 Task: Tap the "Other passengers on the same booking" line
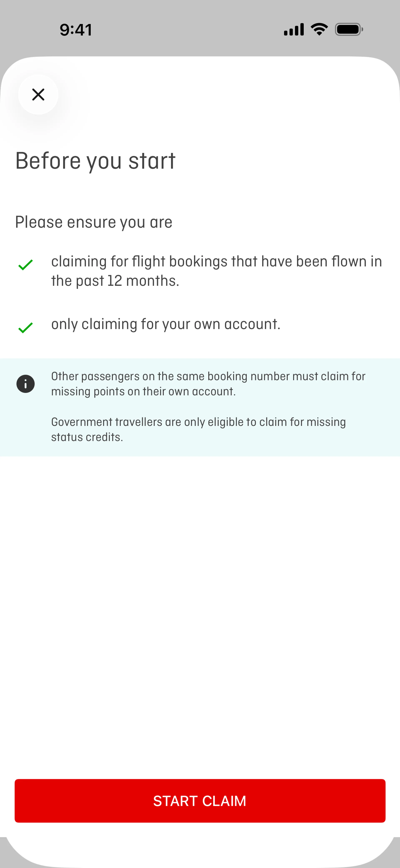(x=208, y=376)
